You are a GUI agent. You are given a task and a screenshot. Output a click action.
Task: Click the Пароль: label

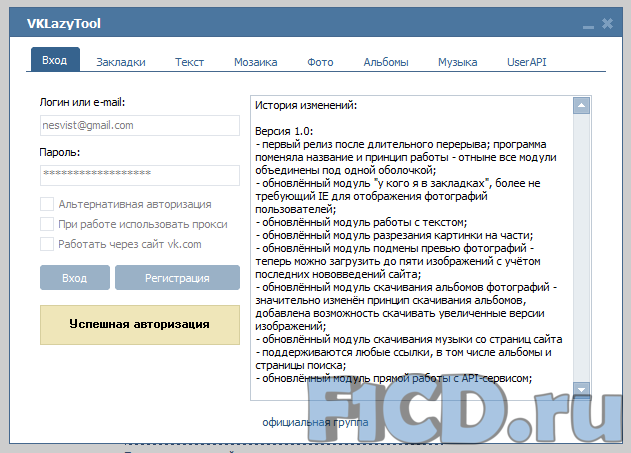(x=60, y=152)
